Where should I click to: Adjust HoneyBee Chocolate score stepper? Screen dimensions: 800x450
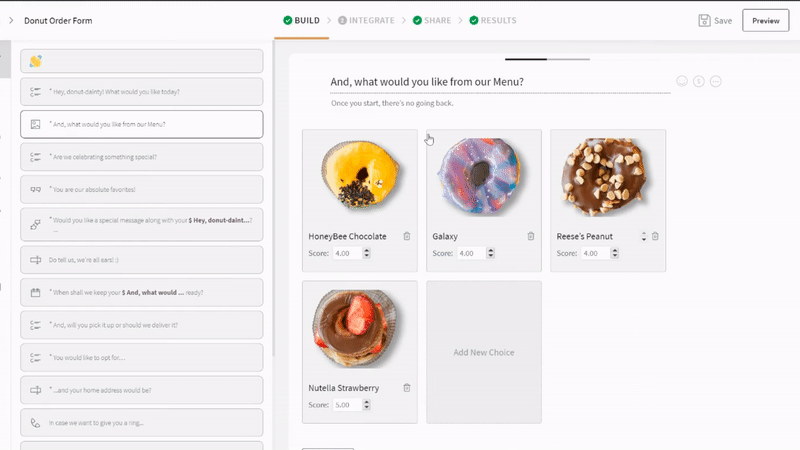(x=366, y=253)
